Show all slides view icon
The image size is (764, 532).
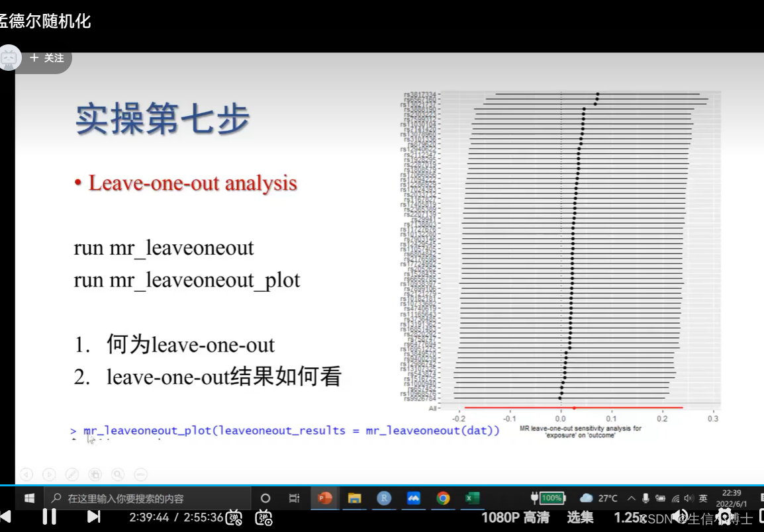(x=95, y=474)
